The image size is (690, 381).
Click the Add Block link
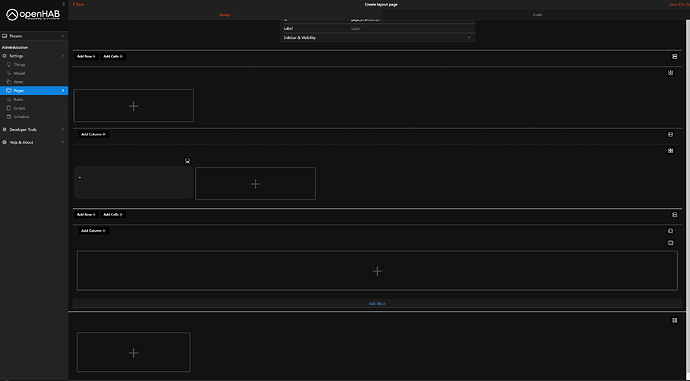(x=377, y=304)
